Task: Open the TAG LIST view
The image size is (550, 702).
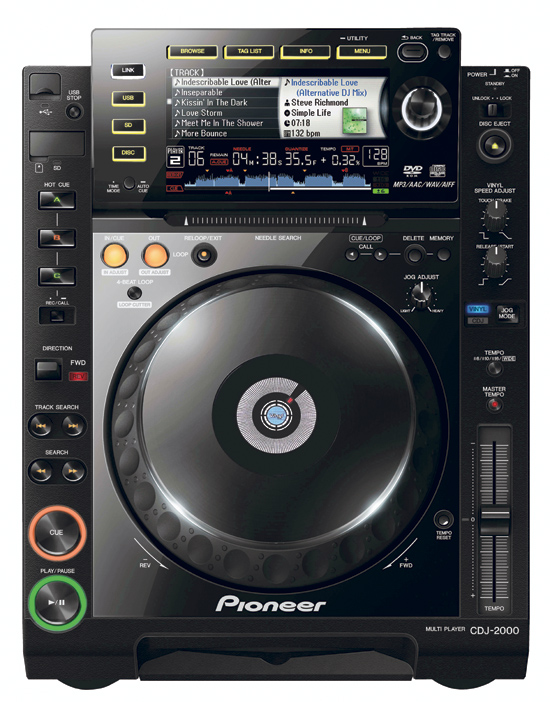Action: coord(249,51)
